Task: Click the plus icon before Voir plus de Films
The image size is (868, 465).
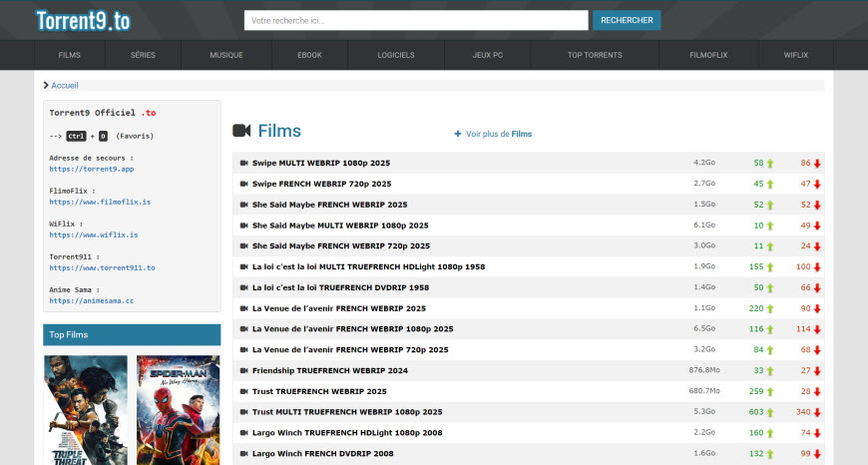Action: point(458,134)
